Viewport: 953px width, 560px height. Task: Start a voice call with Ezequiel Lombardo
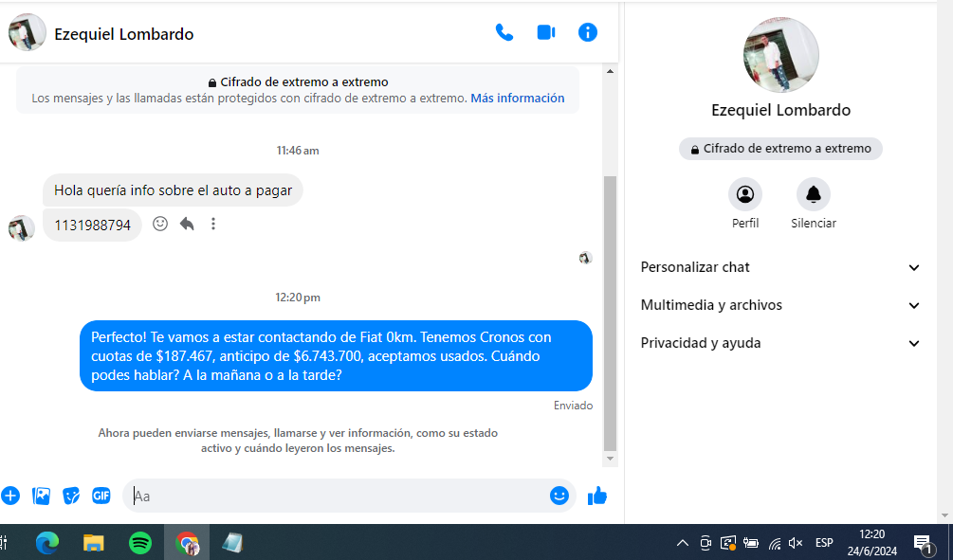(504, 33)
